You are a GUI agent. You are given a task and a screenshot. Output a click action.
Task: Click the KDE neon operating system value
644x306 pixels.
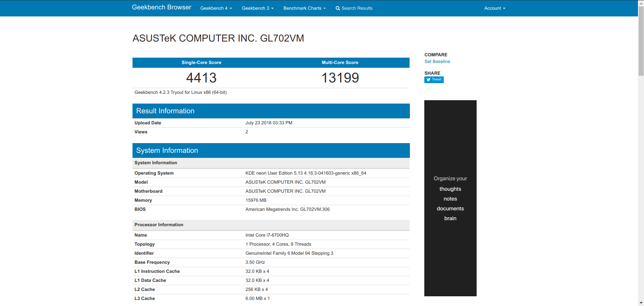306,173
